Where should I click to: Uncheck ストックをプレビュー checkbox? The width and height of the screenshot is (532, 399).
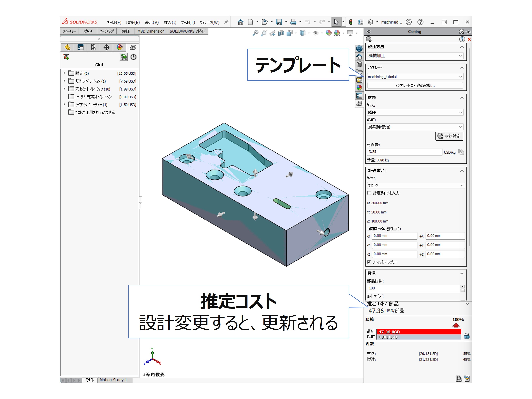(x=369, y=262)
